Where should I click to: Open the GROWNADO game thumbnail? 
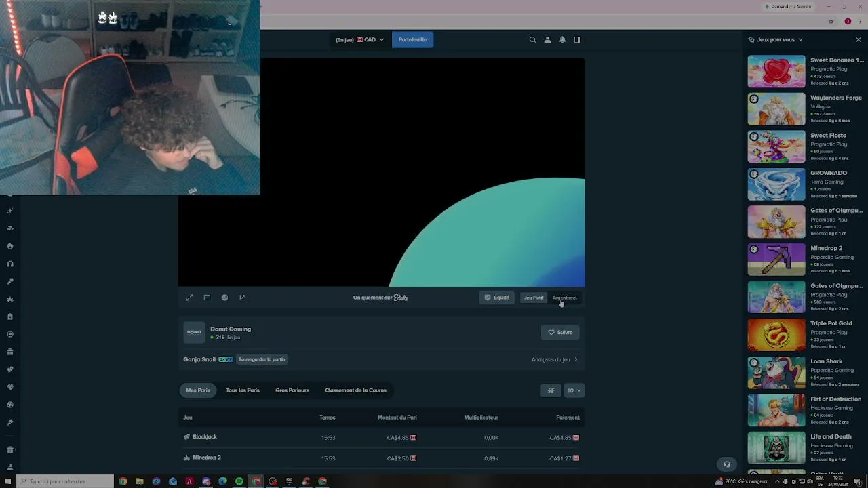(x=776, y=184)
